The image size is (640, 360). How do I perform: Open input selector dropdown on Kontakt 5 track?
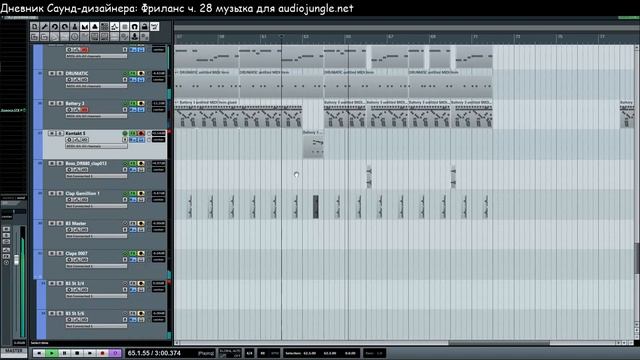(x=96, y=146)
